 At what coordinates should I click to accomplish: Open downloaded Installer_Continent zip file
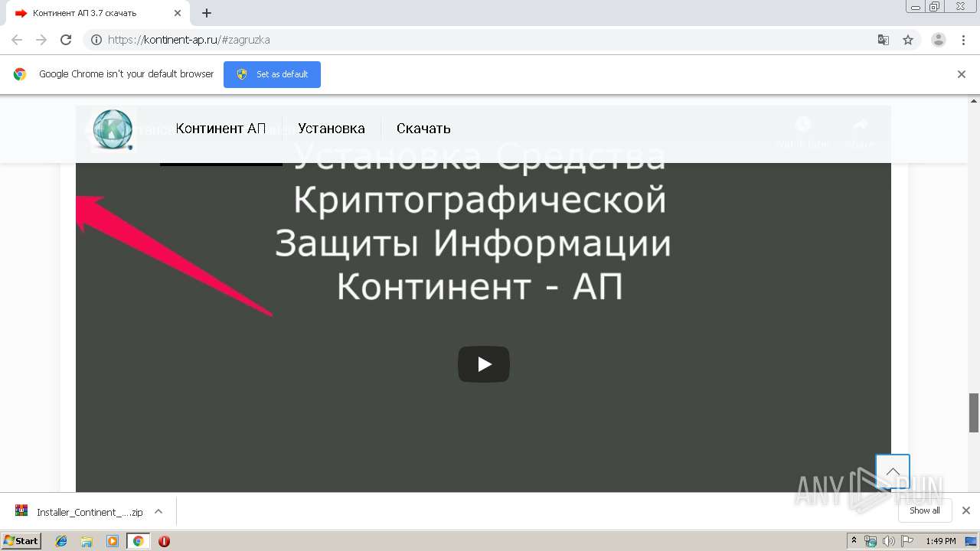pyautogui.click(x=79, y=512)
